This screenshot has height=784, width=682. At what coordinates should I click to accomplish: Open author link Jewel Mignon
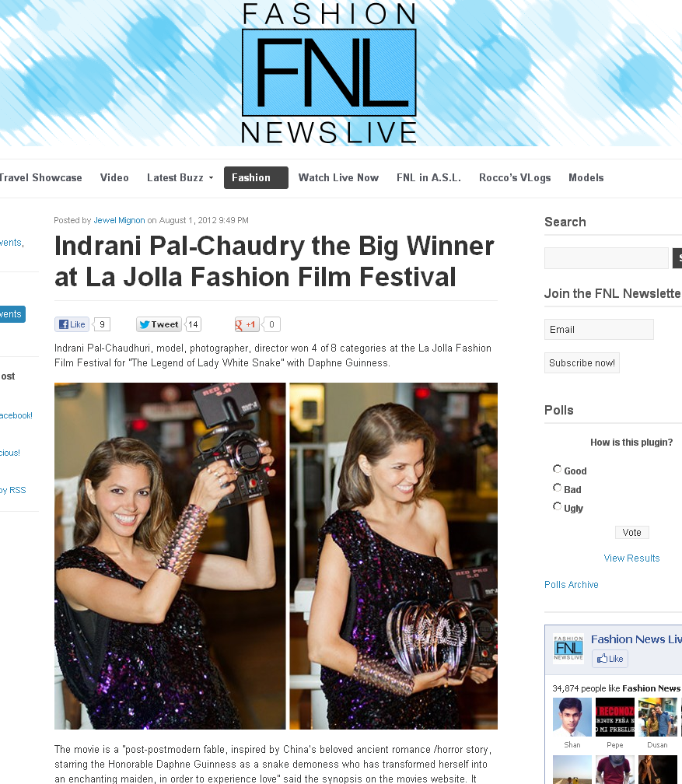(119, 221)
